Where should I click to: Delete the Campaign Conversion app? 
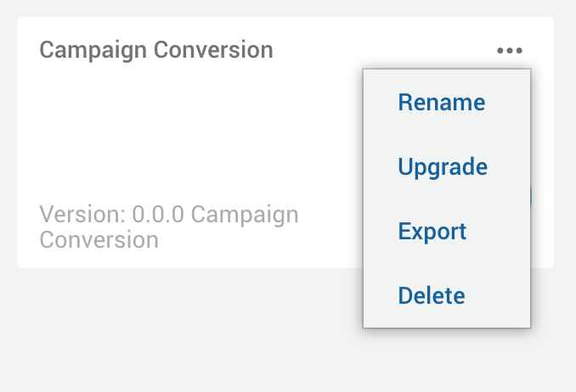tap(431, 296)
